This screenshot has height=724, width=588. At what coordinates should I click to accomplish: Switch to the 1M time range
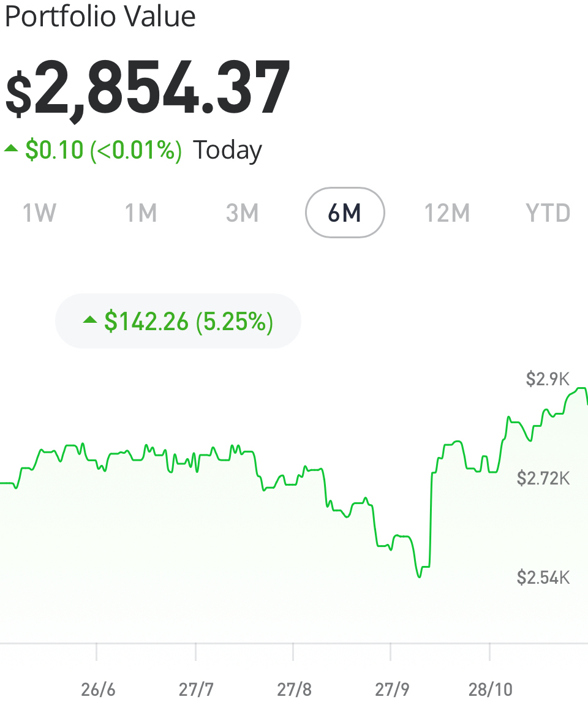141,213
